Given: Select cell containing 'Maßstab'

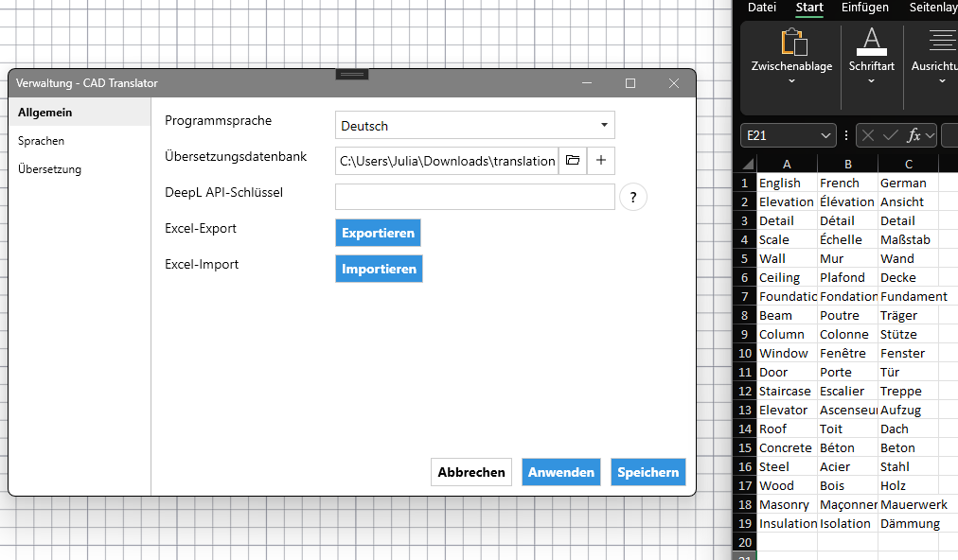Looking at the screenshot, I should coord(908,240).
